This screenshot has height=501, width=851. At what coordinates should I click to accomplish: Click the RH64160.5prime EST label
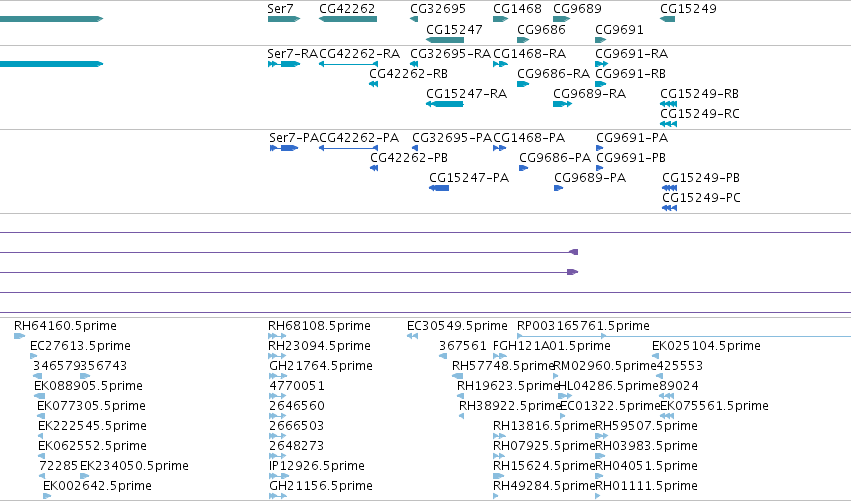tap(65, 326)
